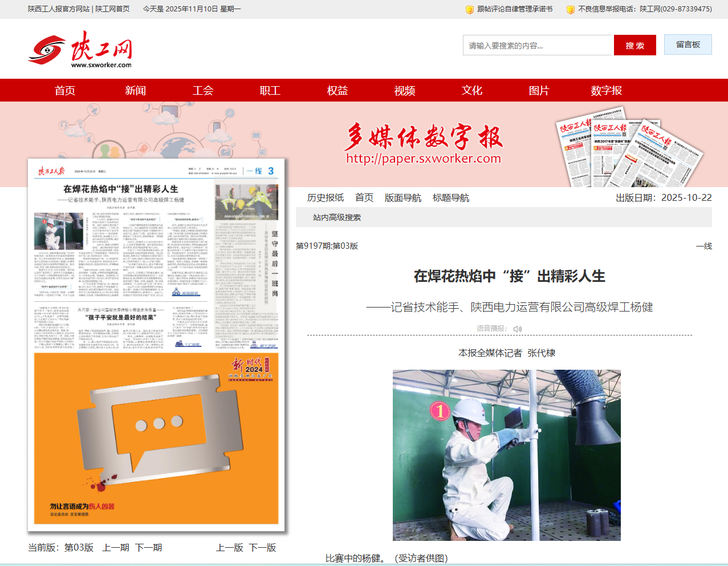Go to 上一版 previous page

[229, 548]
